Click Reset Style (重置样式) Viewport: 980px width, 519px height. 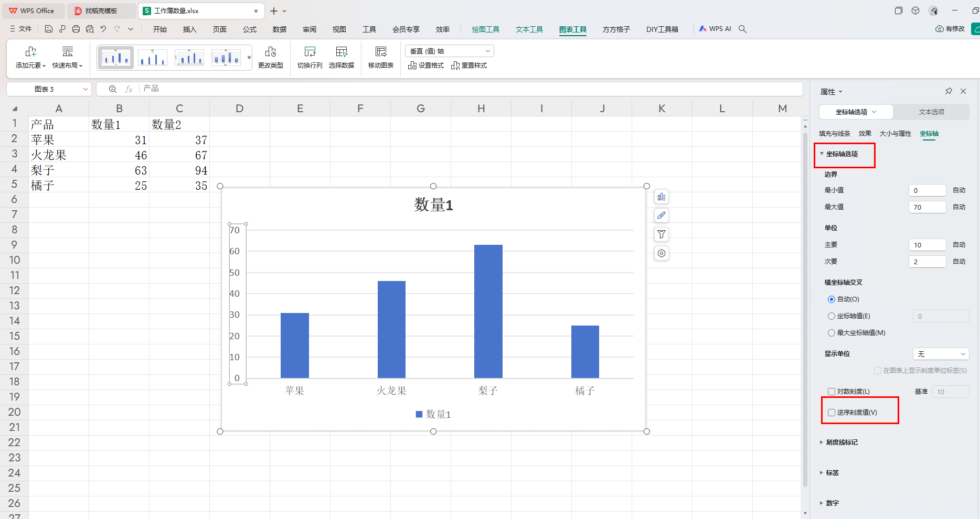pyautogui.click(x=469, y=66)
